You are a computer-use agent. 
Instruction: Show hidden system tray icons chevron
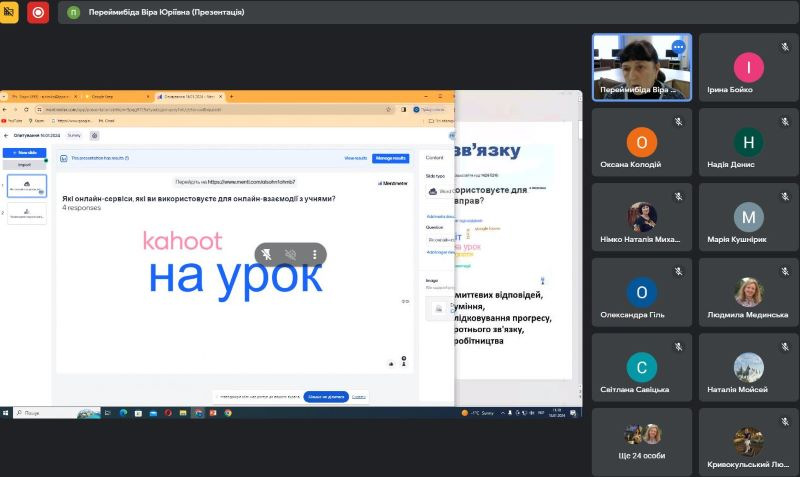[502, 413]
